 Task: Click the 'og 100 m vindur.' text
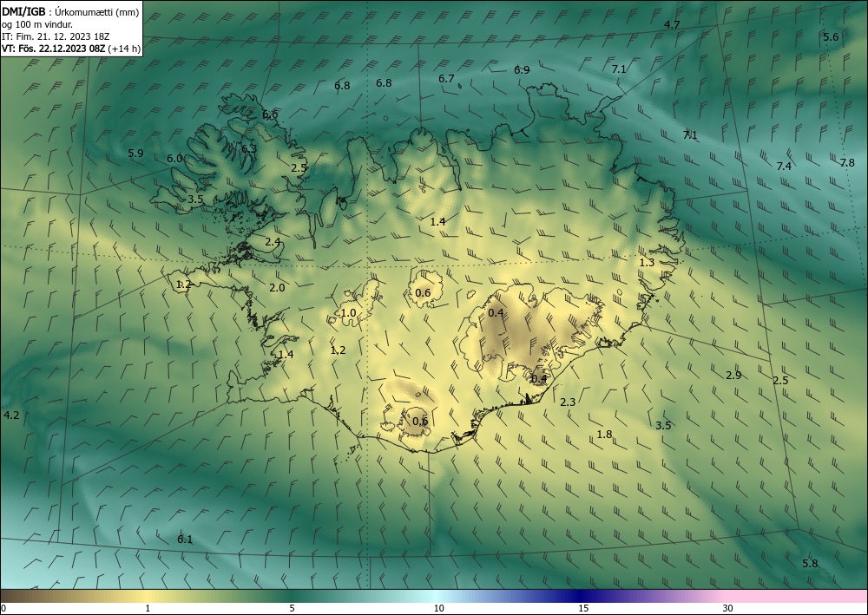37,24
